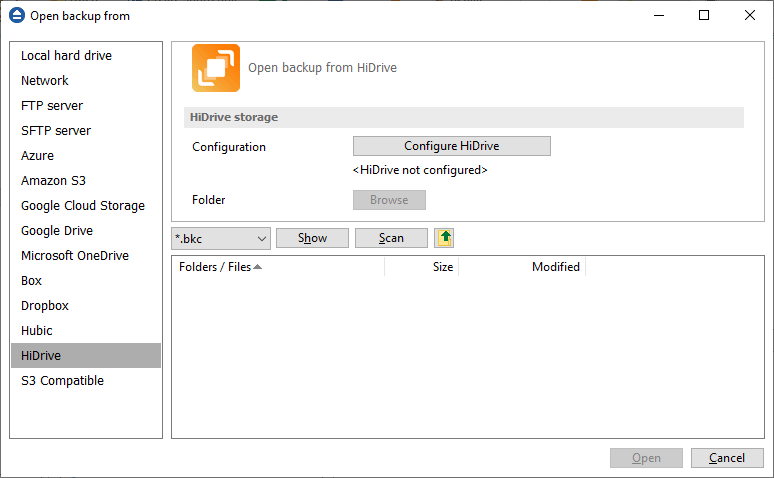Select S3 Compatible source
The width and height of the screenshot is (774, 478).
86,381
